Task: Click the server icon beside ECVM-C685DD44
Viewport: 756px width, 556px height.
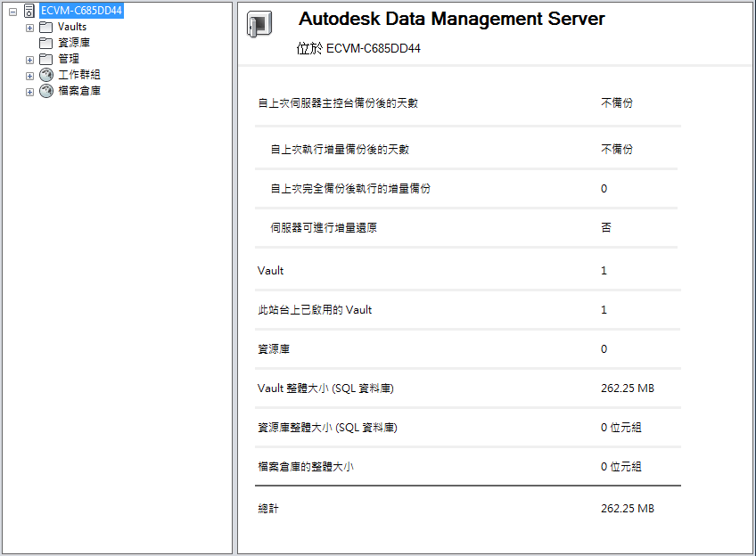Action: click(29, 11)
